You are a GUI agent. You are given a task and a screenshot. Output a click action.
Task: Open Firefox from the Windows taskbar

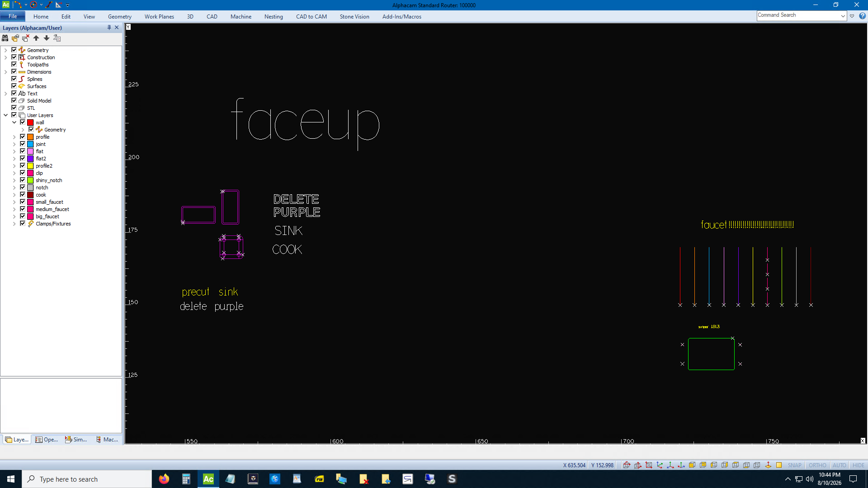click(164, 479)
